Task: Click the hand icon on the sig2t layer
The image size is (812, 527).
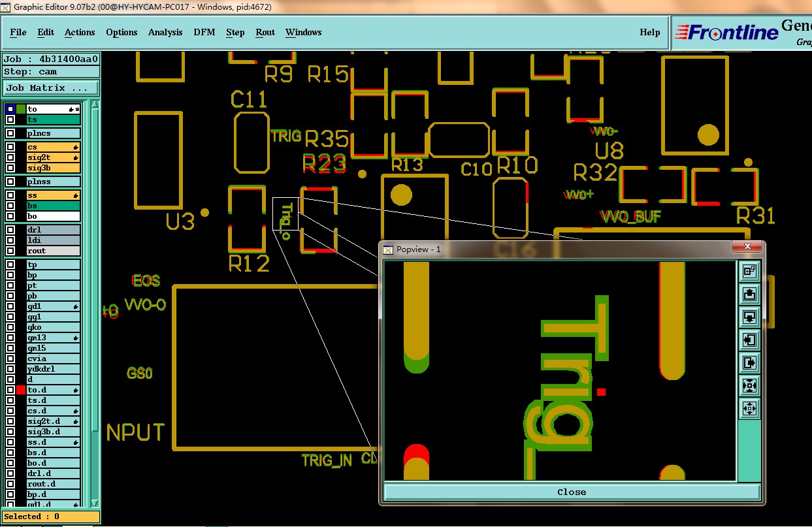Action: (76, 158)
